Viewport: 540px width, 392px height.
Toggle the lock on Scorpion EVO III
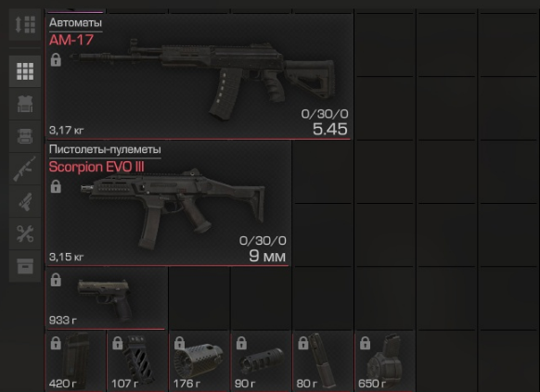point(56,186)
